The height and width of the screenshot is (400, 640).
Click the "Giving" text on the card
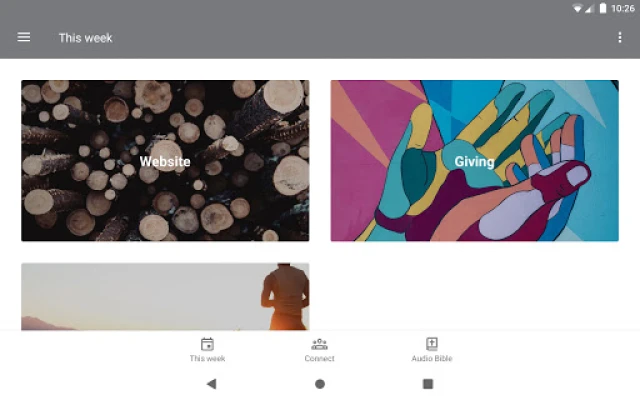(474, 162)
